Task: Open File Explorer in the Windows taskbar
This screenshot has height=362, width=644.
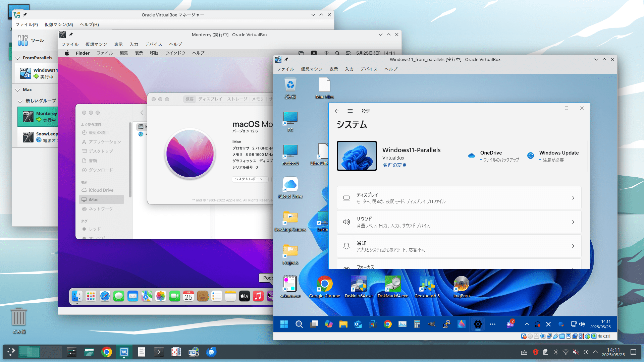Action: [343, 324]
